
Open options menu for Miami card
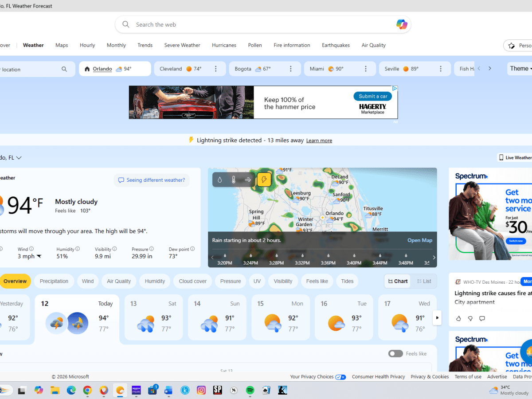point(366,69)
